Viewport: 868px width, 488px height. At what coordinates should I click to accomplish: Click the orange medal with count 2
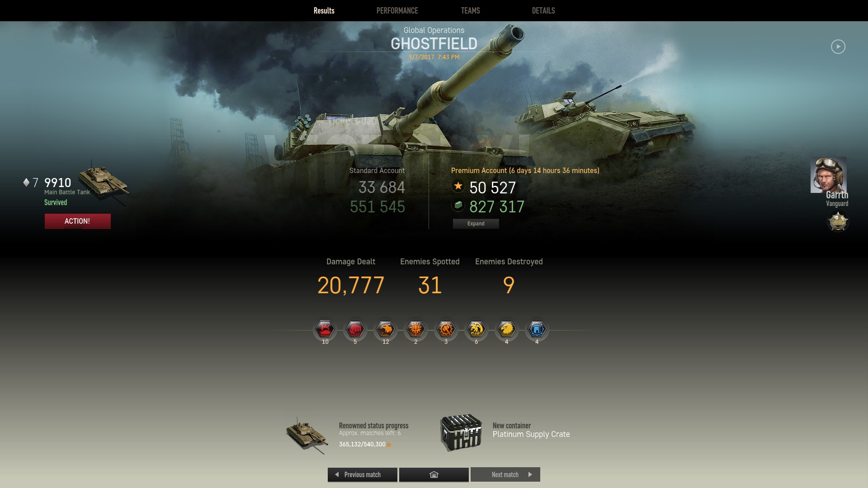[416, 329]
